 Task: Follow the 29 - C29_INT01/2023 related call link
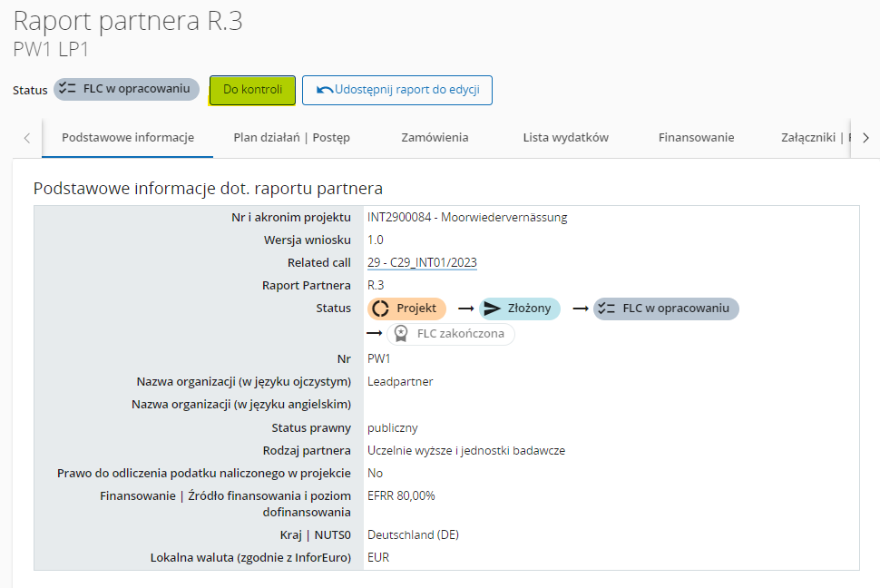tap(422, 263)
